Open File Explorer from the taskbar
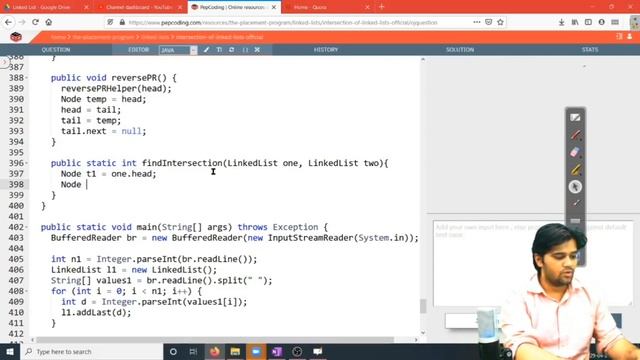 (x=235, y=351)
